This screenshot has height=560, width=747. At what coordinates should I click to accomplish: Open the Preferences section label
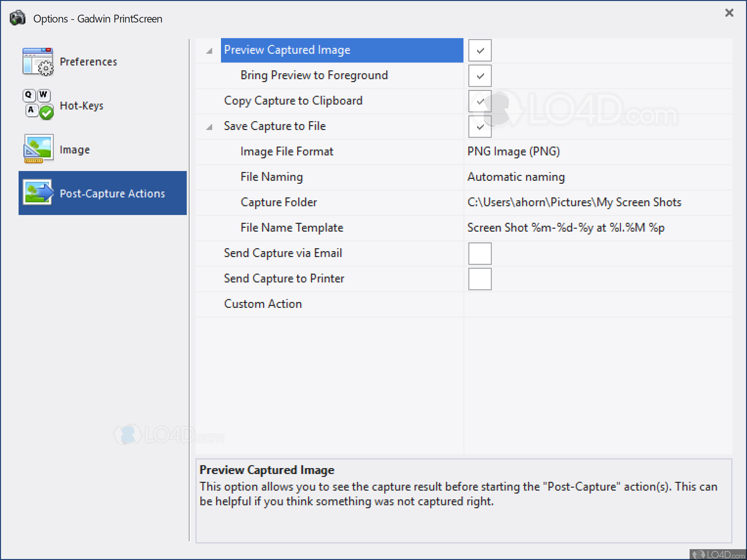pos(88,62)
